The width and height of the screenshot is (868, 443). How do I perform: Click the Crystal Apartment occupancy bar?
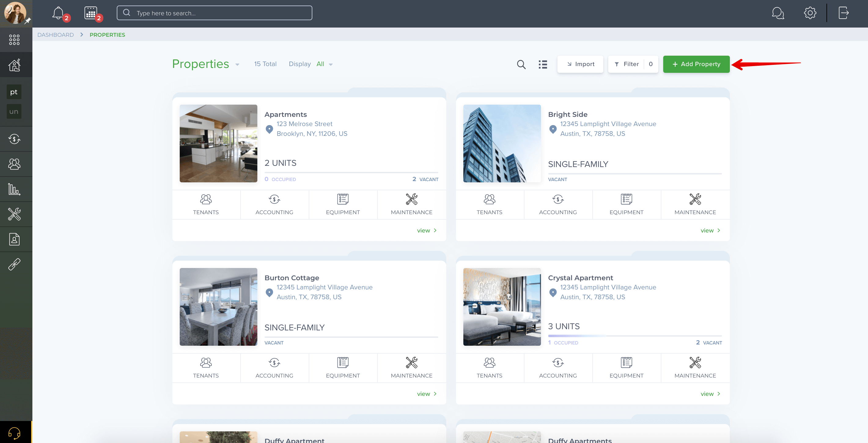[x=635, y=336]
